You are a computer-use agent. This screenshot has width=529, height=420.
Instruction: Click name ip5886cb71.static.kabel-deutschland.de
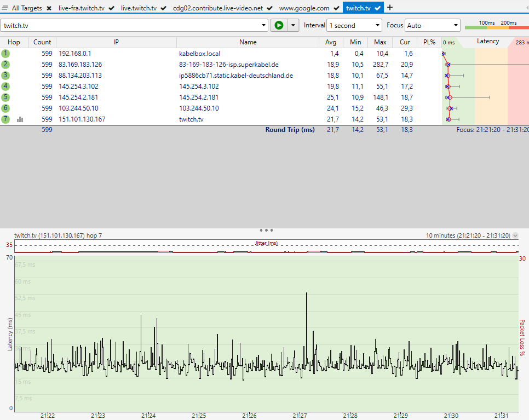click(x=236, y=75)
